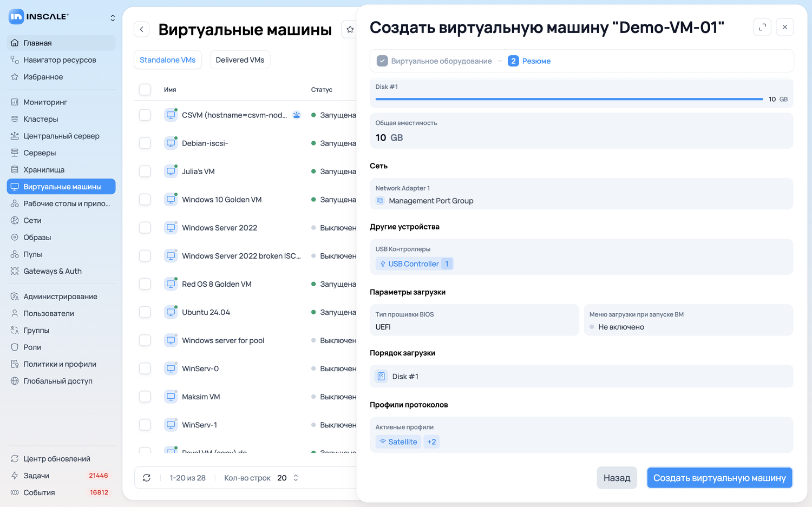Click the Образы disc icon
The height and width of the screenshot is (507, 812).
15,238
